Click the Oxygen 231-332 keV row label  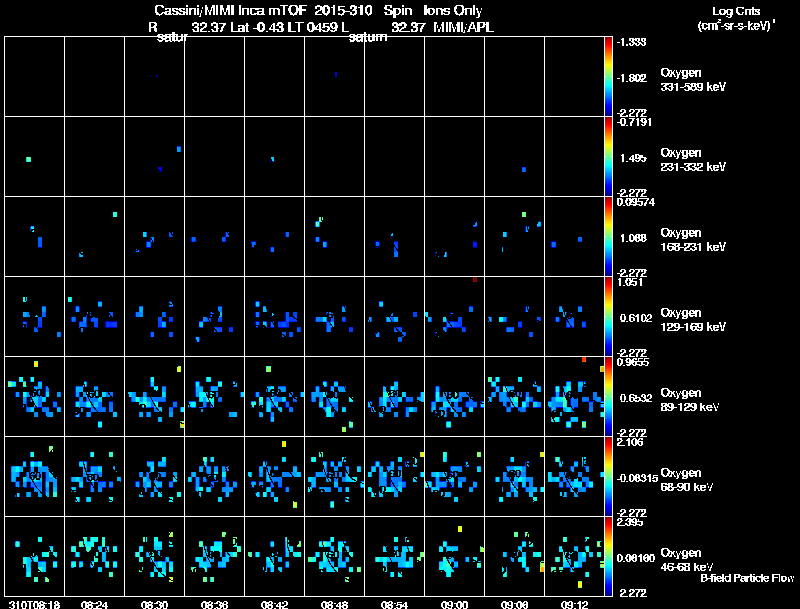[x=693, y=160]
